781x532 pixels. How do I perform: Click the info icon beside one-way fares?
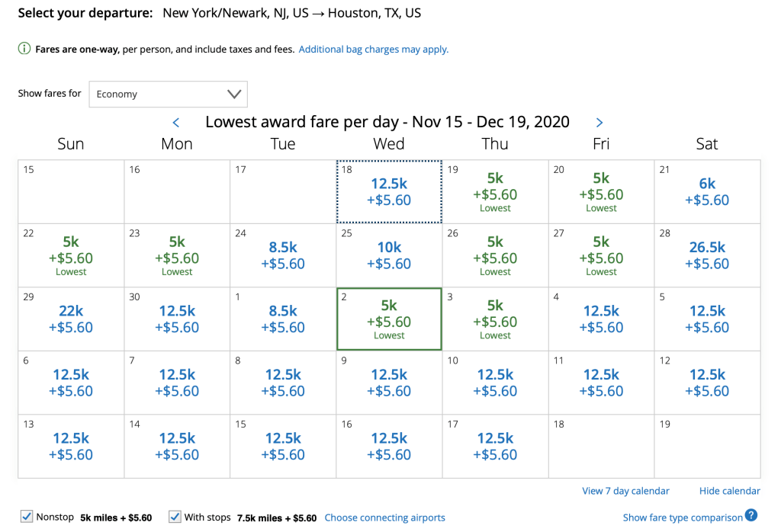pos(24,50)
